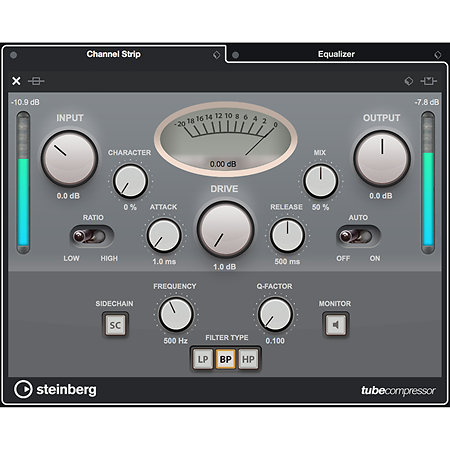Screen dimensions: 450x450
Task: Click the attack value 1.0 ms
Action: click(164, 261)
